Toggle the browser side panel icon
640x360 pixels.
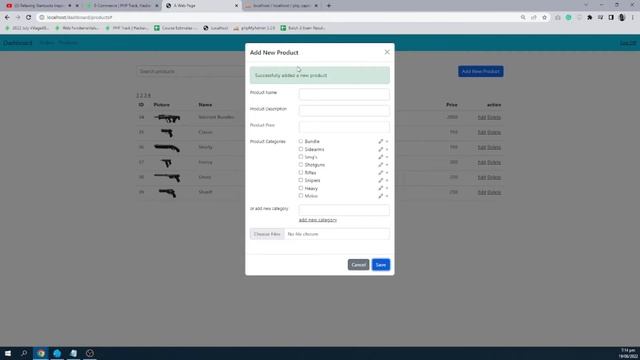pyautogui.click(x=611, y=18)
